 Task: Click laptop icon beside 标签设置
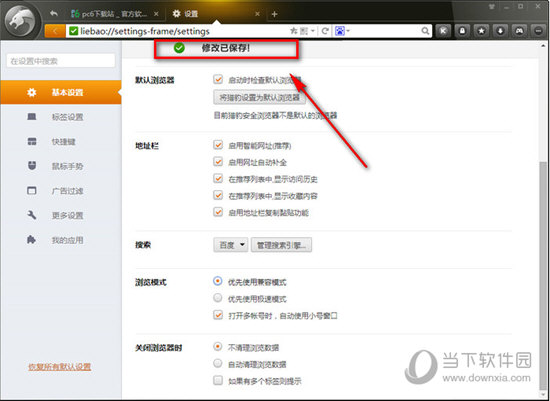pos(32,117)
